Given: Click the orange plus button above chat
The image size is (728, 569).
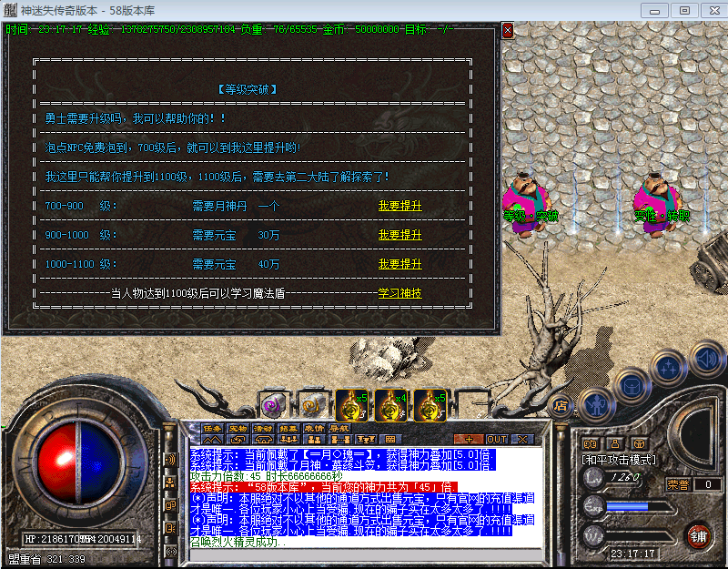Looking at the screenshot, I should click(468, 439).
